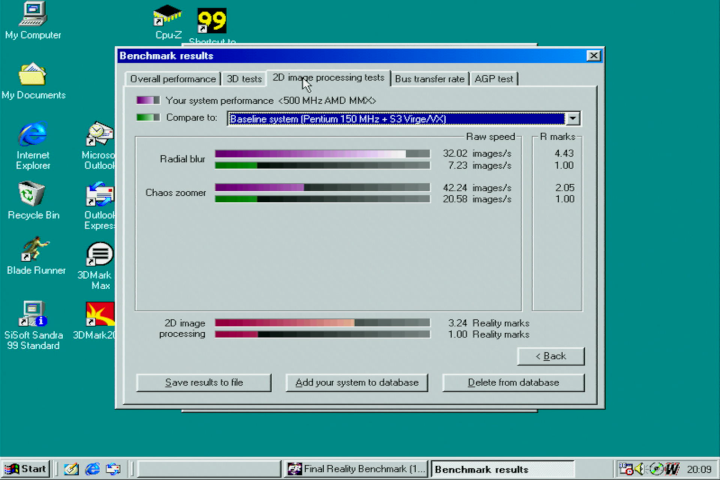
Task: Click 2D image processing 3.24 red bar
Action: pos(322,323)
